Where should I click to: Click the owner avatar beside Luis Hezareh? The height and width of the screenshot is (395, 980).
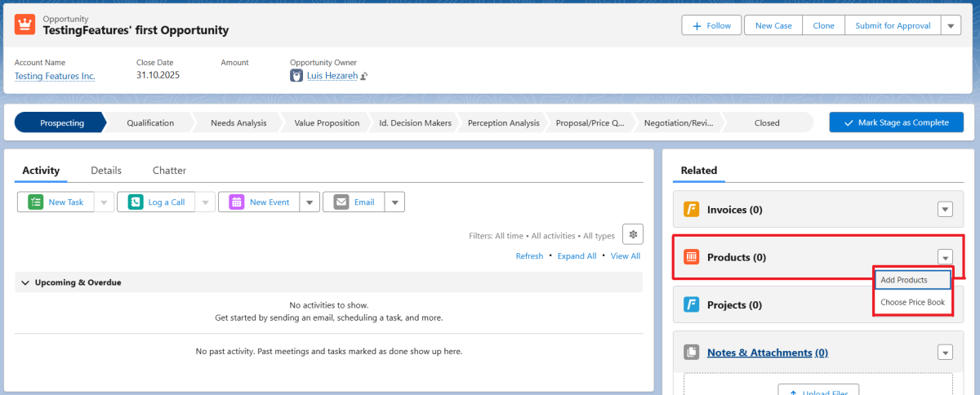click(x=296, y=76)
